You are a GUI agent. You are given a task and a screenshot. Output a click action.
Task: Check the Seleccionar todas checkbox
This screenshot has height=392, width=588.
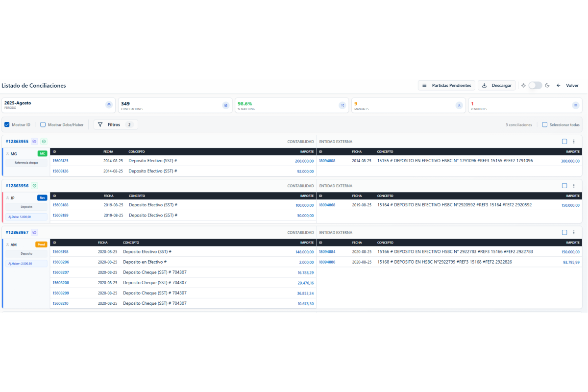(544, 125)
